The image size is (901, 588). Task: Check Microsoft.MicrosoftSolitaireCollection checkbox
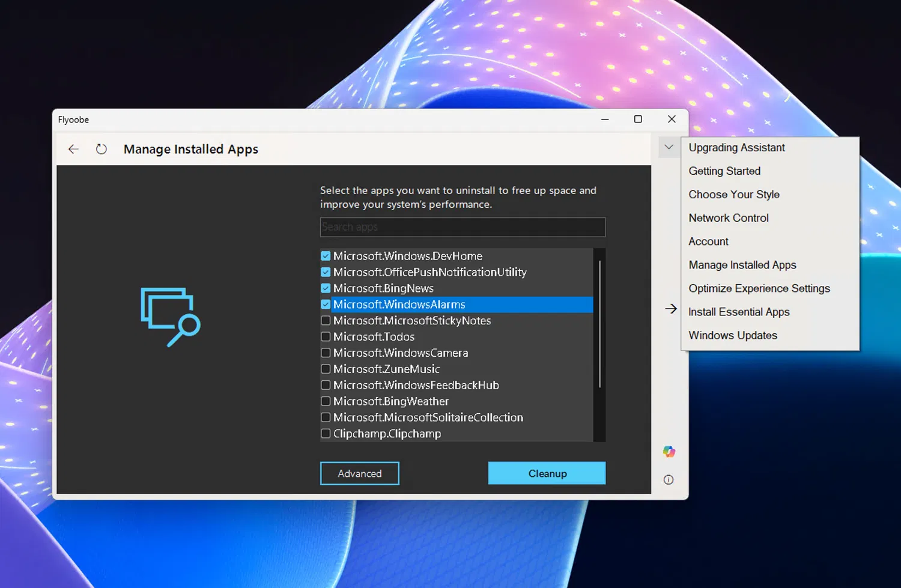point(326,417)
